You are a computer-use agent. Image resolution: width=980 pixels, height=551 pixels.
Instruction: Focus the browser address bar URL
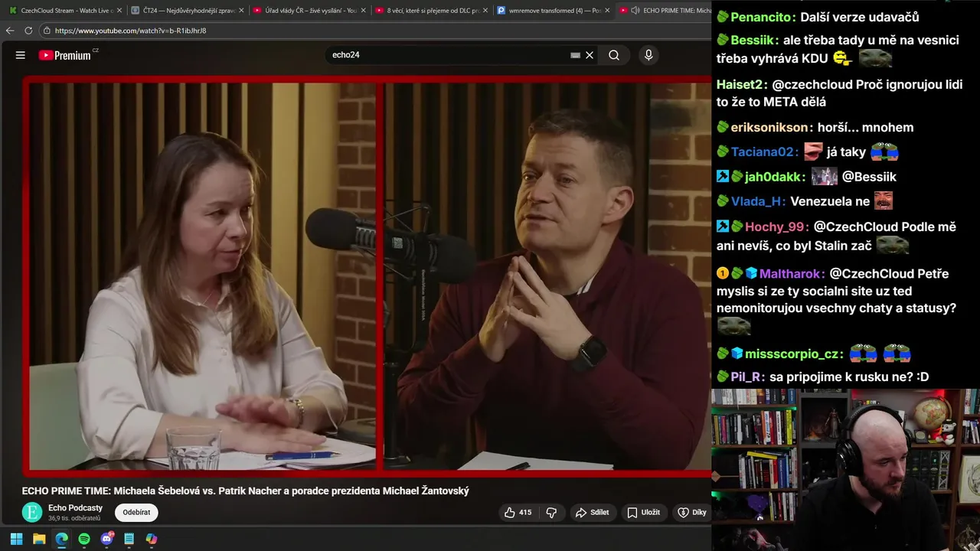[x=130, y=31]
